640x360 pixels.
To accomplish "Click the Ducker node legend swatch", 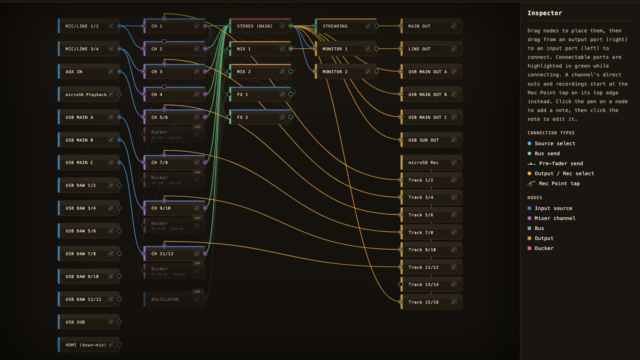I will (529, 248).
